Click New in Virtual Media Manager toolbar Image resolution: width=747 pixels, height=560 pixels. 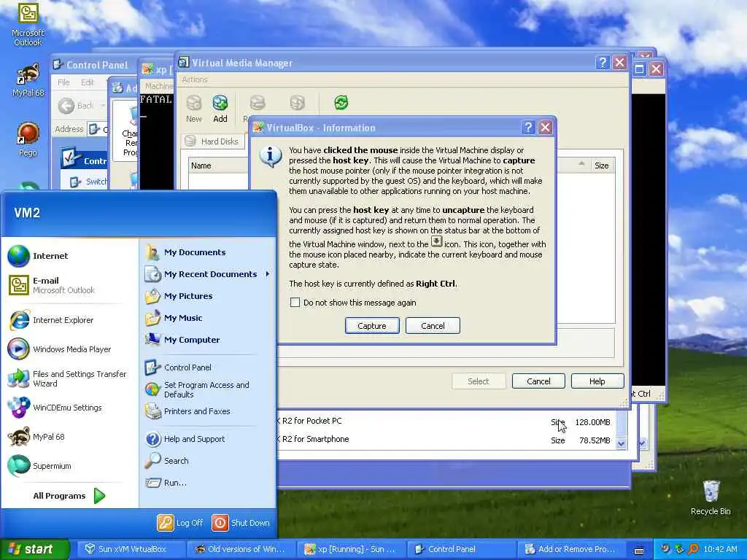point(193,109)
